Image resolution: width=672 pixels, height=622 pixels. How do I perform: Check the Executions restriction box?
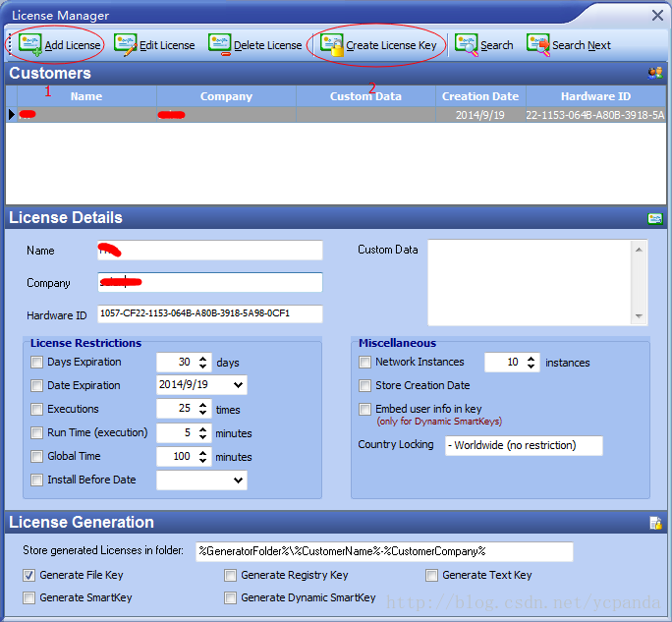(x=37, y=410)
